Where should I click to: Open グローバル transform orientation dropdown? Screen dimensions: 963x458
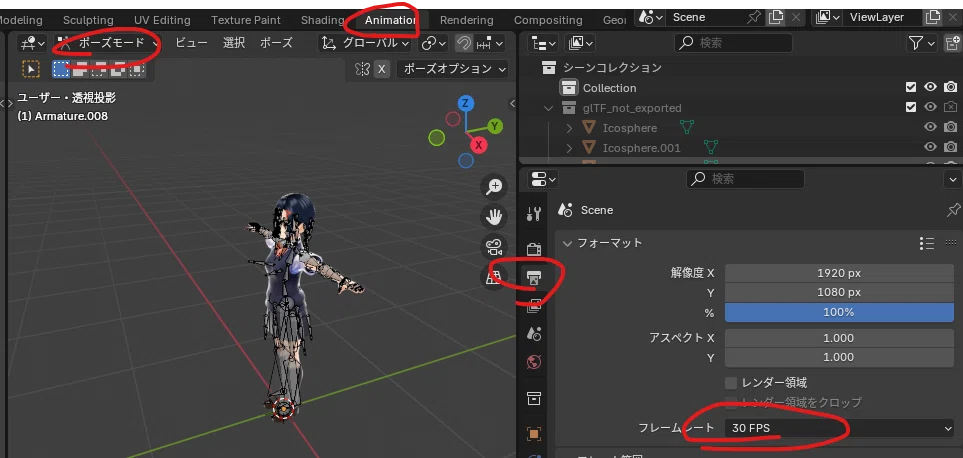point(365,44)
